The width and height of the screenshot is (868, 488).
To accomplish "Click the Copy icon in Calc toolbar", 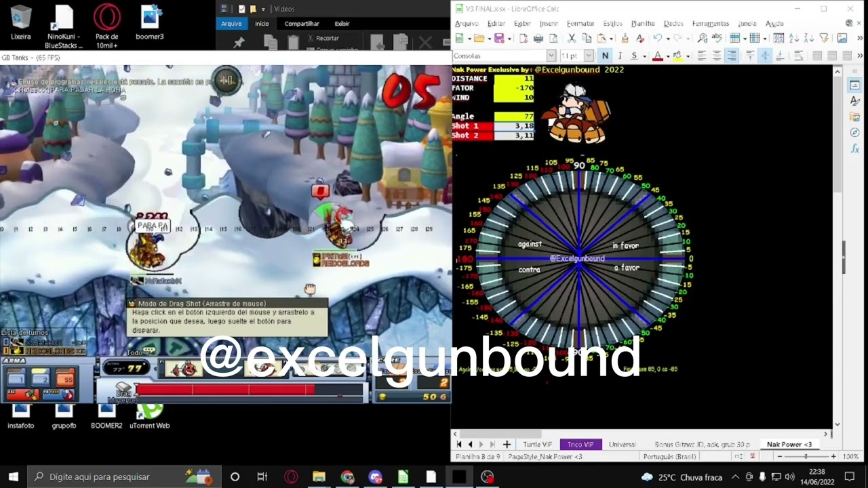I will coord(587,39).
